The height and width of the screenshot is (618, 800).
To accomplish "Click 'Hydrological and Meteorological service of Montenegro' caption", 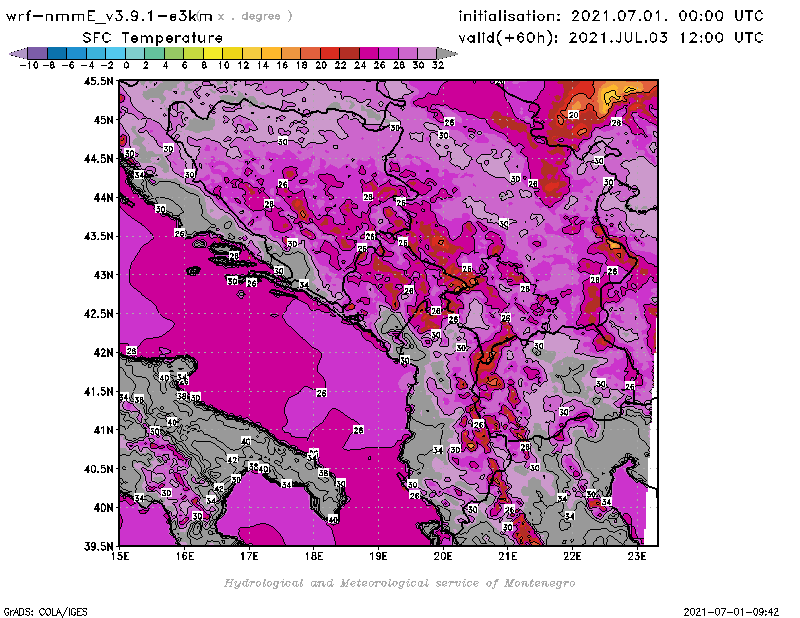I will click(x=399, y=583).
